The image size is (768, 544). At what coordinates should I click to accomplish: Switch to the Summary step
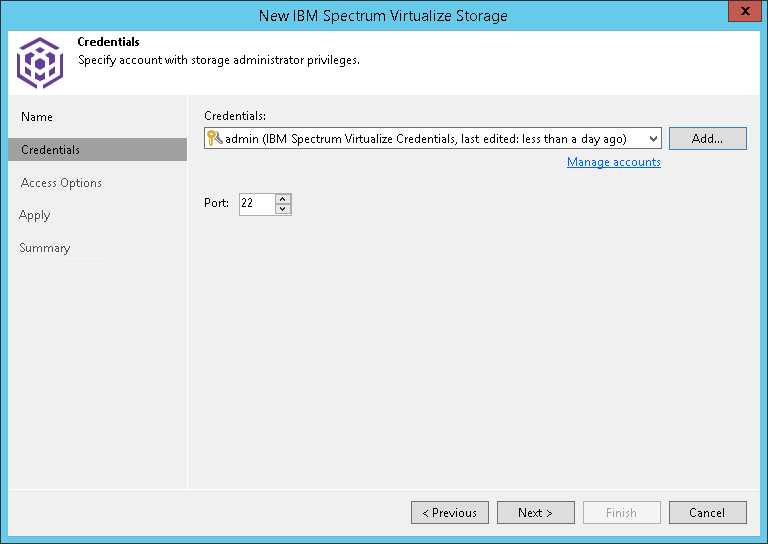45,248
